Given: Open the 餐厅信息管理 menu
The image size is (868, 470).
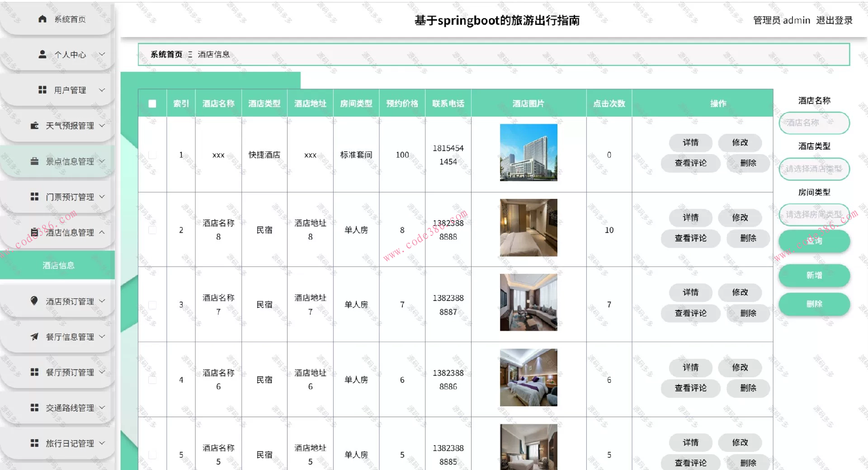Looking at the screenshot, I should (57, 337).
